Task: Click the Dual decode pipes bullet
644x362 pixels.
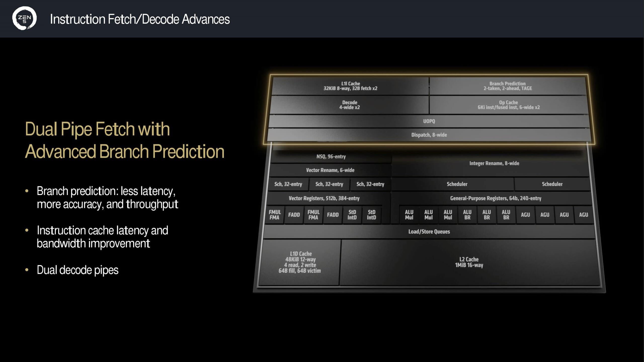Action: [77, 270]
